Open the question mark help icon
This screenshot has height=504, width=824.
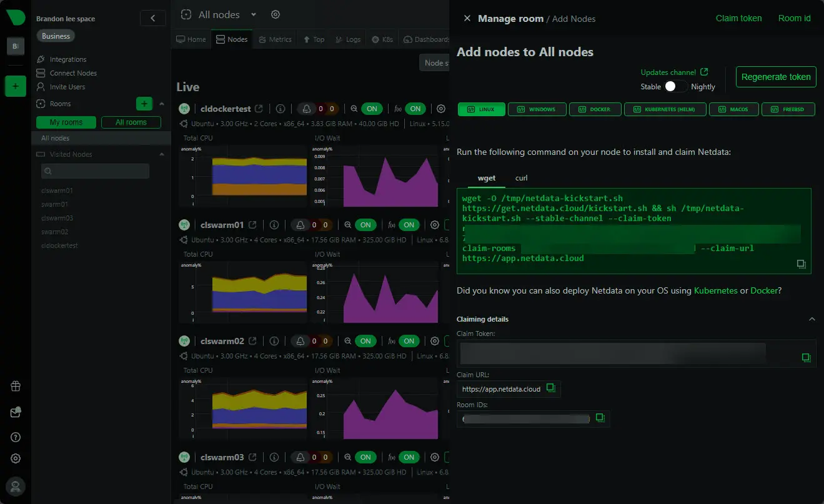pyautogui.click(x=16, y=437)
